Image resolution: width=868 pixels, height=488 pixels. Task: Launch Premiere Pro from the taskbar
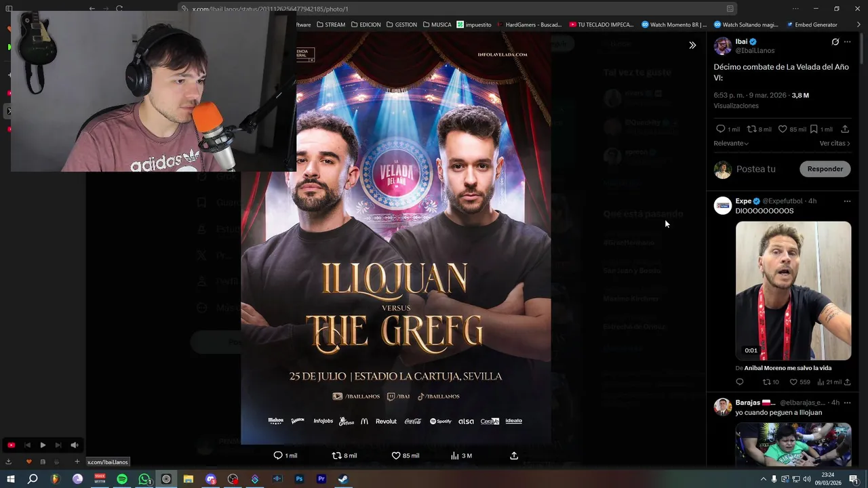[x=321, y=479]
